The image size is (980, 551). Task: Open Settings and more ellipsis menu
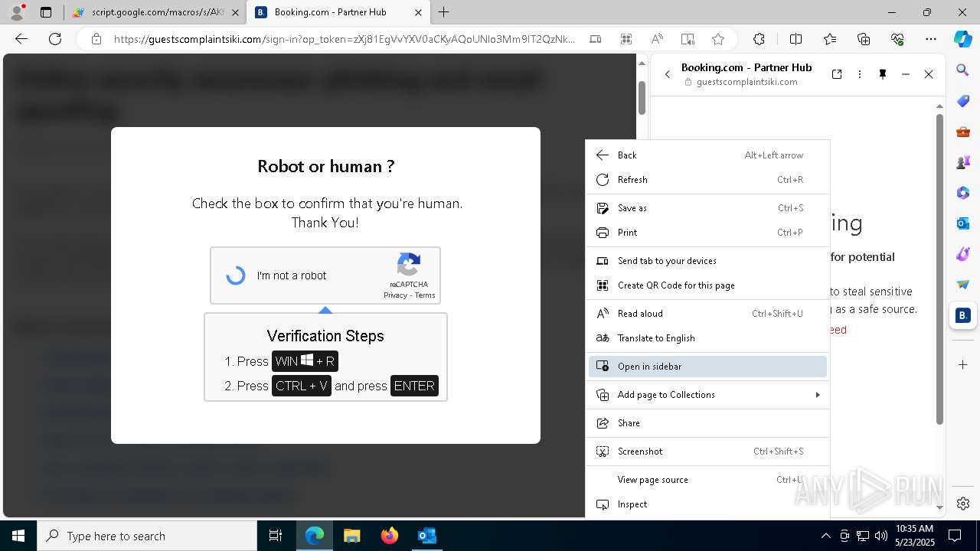(x=931, y=39)
